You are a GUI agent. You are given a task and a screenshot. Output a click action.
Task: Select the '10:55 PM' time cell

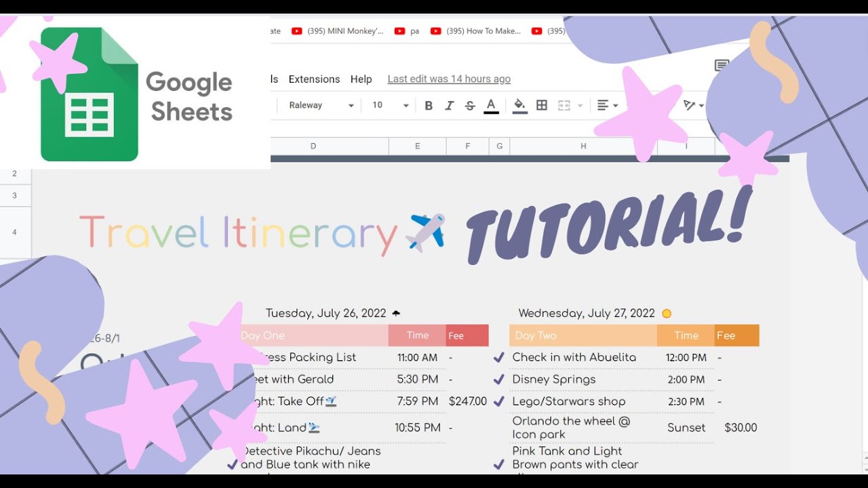[x=417, y=428]
